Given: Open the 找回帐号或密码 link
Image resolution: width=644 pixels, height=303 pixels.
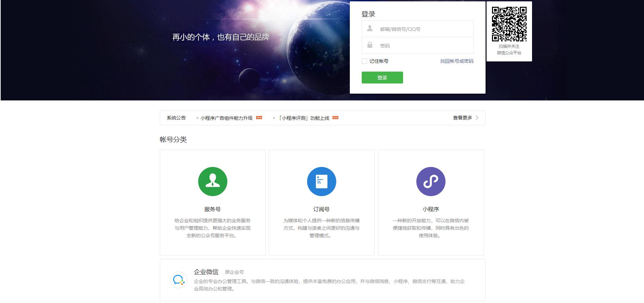Looking at the screenshot, I should pos(457,61).
